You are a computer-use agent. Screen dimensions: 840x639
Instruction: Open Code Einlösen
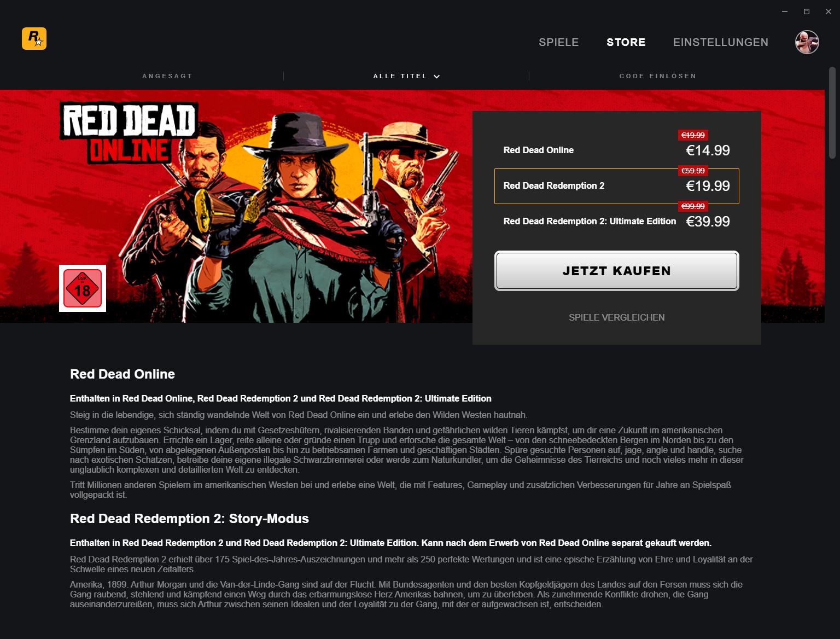click(658, 76)
